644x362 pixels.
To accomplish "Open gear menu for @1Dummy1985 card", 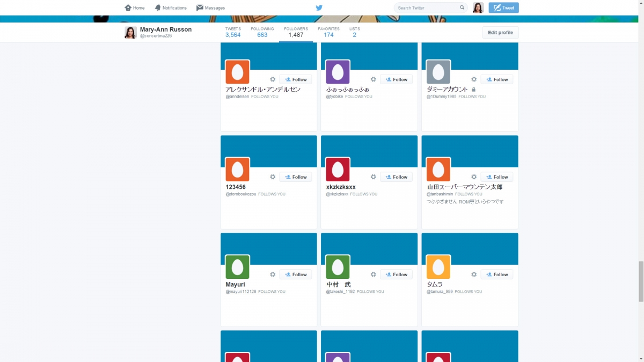I will [x=474, y=79].
